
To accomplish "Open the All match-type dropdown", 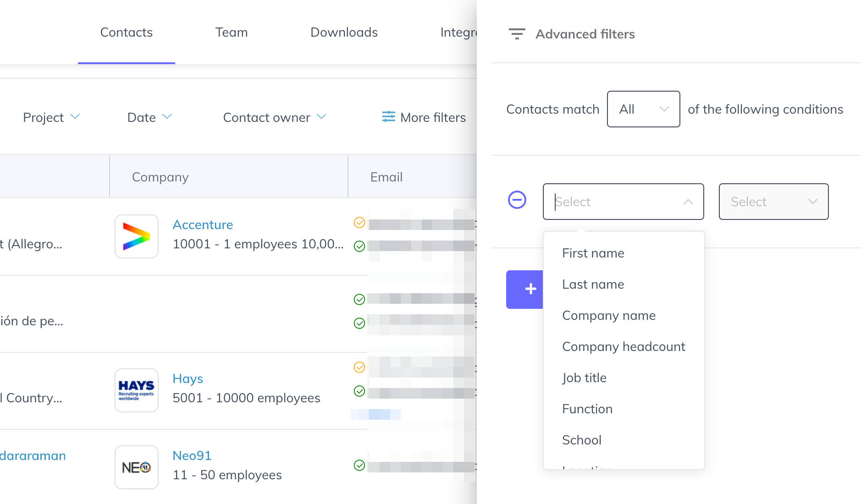I will 643,109.
